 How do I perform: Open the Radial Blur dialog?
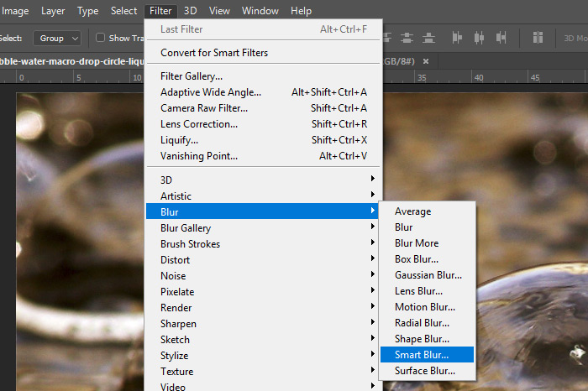[x=427, y=323]
